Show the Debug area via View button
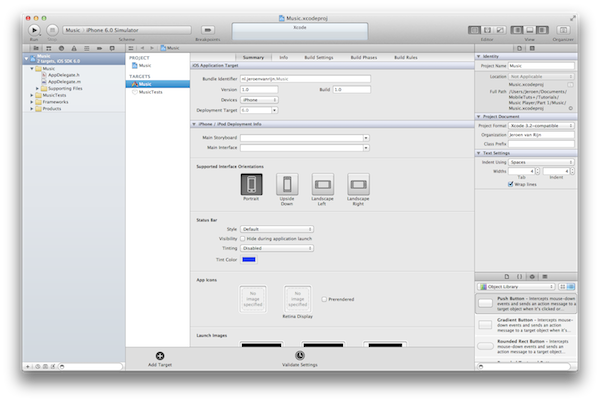This screenshot has width=600, height=402. pyautogui.click(x=530, y=30)
